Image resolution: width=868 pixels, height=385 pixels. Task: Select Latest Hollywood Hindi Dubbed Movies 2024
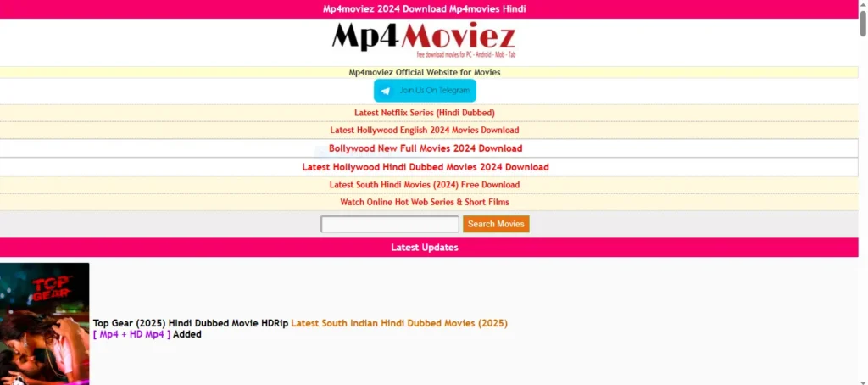425,167
